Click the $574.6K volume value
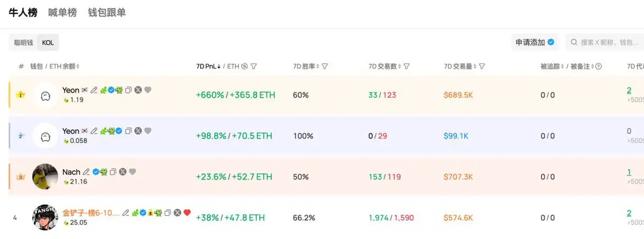 (458, 218)
